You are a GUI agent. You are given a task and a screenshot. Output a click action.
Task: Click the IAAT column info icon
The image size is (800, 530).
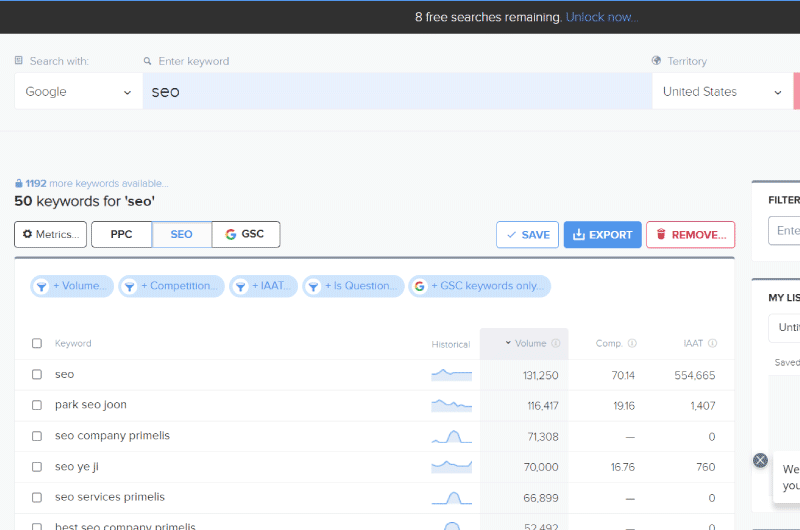point(713,343)
